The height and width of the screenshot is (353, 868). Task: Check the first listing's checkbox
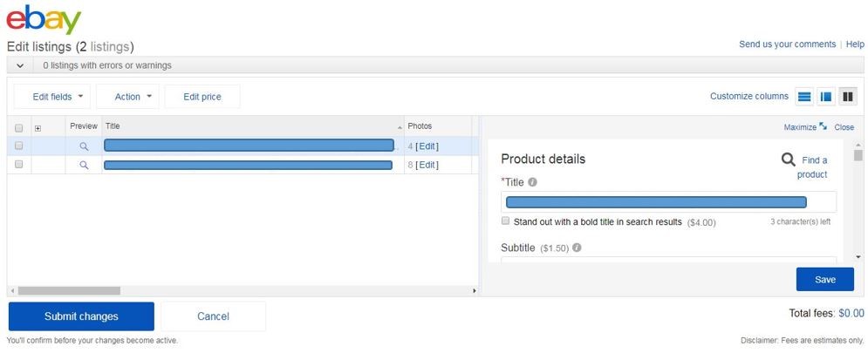(x=19, y=146)
